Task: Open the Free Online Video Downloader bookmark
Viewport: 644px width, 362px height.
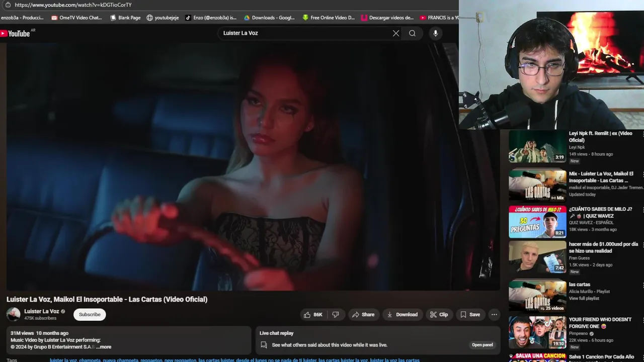Action: (328, 18)
